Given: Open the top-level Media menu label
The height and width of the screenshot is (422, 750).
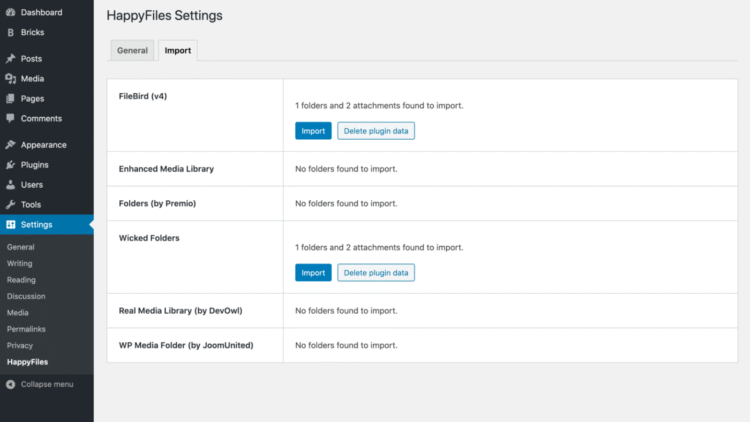Looking at the screenshot, I should click(x=33, y=79).
